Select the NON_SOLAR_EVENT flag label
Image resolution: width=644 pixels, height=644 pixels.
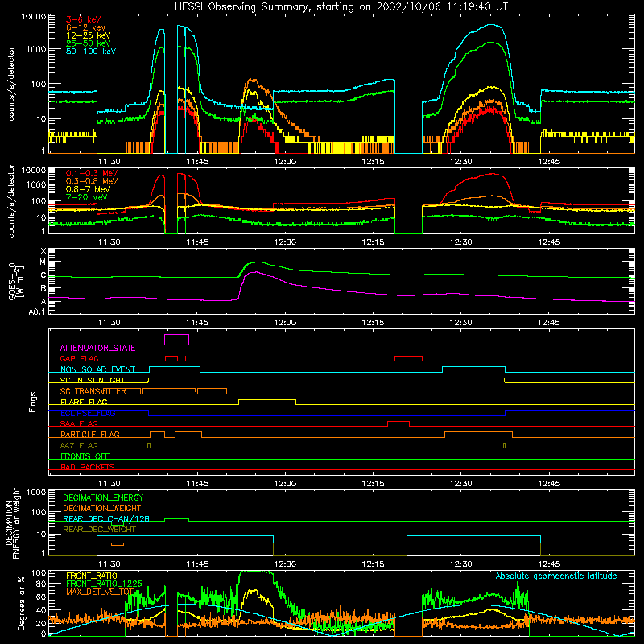pos(97,369)
